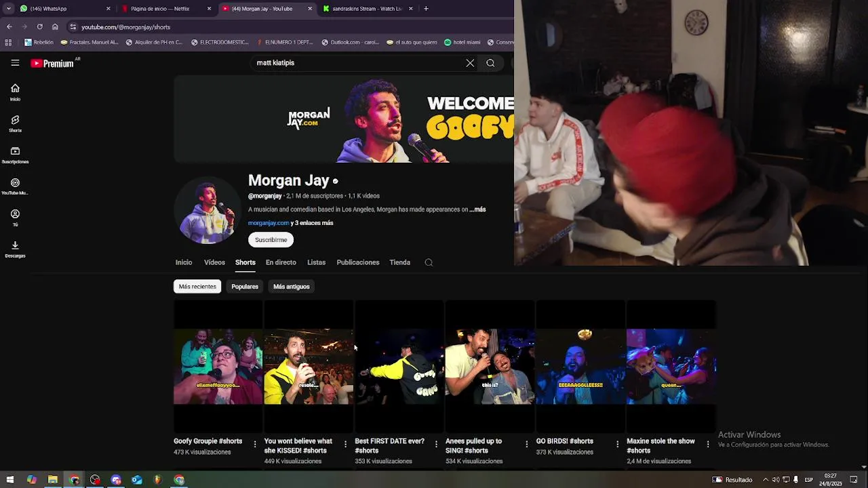Click the Suscribirme button
The width and height of the screenshot is (868, 488).
coord(271,240)
